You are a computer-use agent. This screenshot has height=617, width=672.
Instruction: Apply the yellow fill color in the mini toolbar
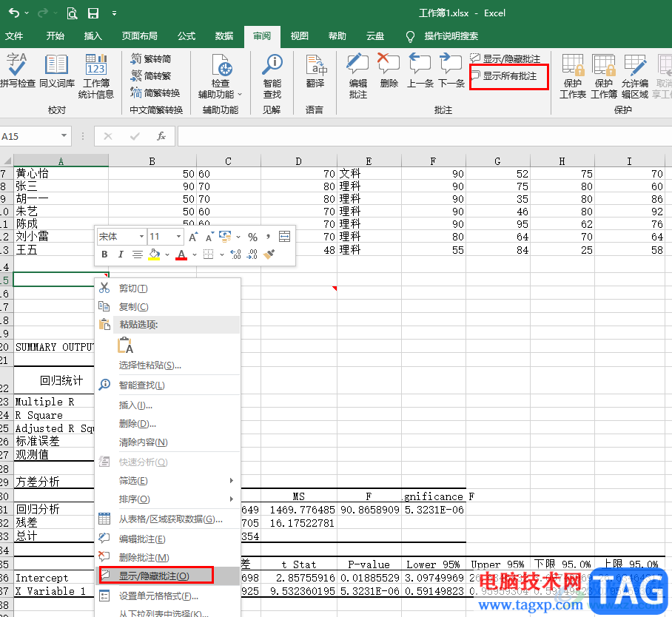[155, 254]
